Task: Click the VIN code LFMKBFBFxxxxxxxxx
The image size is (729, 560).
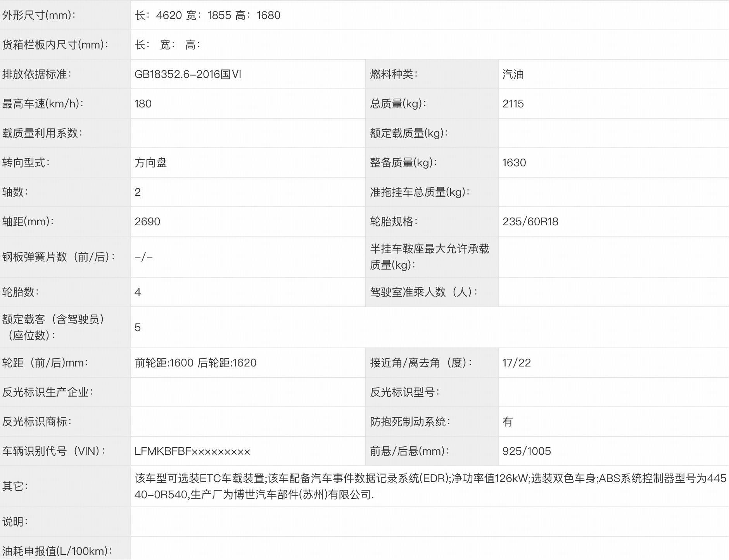Action: [x=192, y=451]
